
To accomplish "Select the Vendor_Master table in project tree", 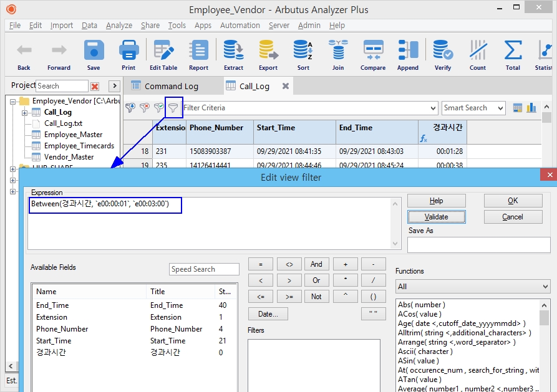I will pos(69,157).
